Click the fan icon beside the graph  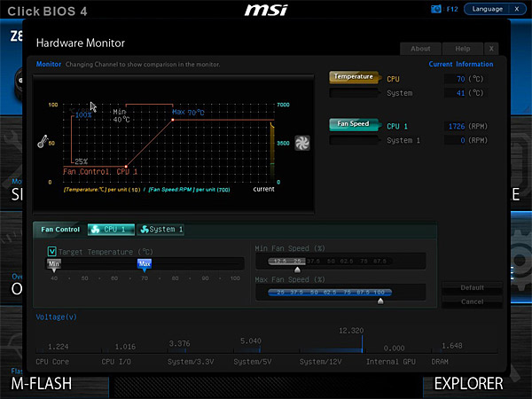click(x=302, y=143)
